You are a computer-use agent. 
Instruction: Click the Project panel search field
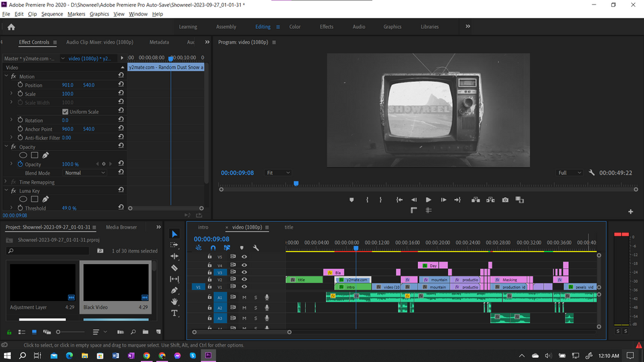tap(48, 251)
